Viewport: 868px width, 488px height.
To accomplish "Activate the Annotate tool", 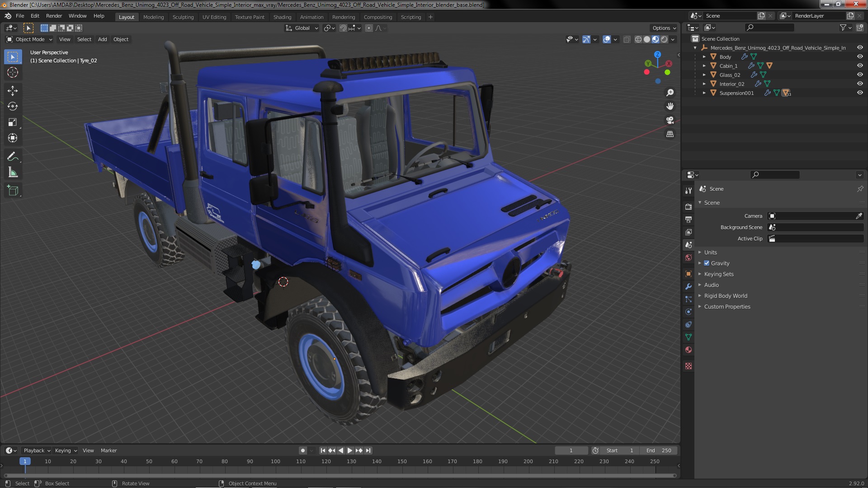I will click(13, 156).
